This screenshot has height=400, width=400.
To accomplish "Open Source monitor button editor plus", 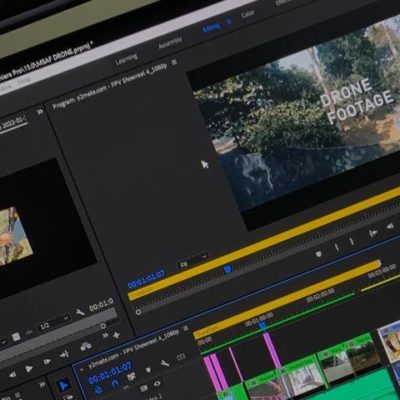I will click(116, 335).
